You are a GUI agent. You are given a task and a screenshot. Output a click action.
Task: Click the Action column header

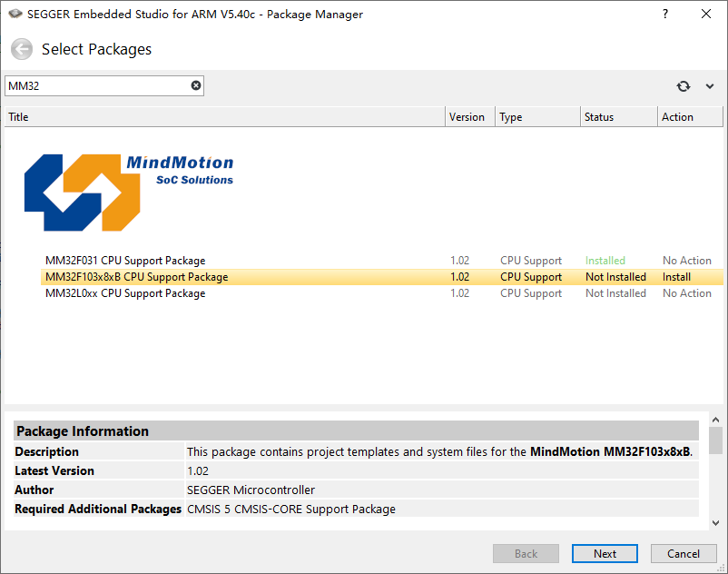tap(691, 117)
